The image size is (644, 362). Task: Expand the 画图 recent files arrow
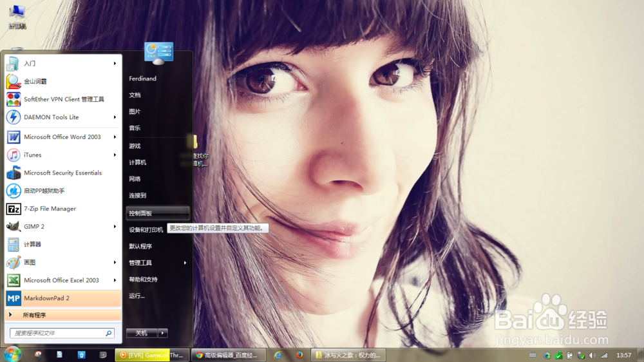[115, 262]
